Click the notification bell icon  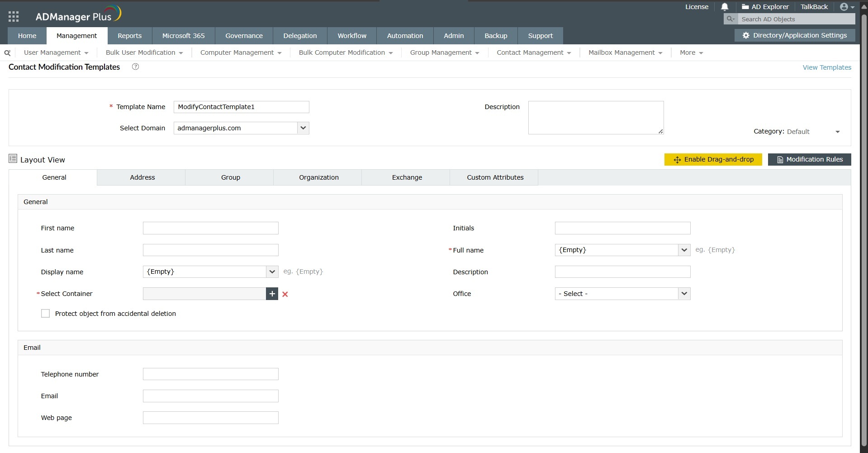(x=725, y=7)
